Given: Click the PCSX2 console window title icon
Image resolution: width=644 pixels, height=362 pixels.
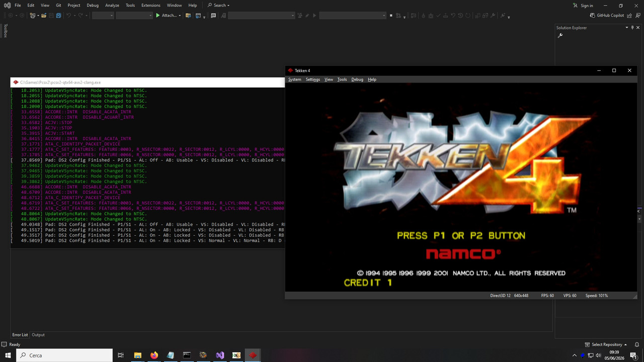Looking at the screenshot, I should [x=16, y=82].
